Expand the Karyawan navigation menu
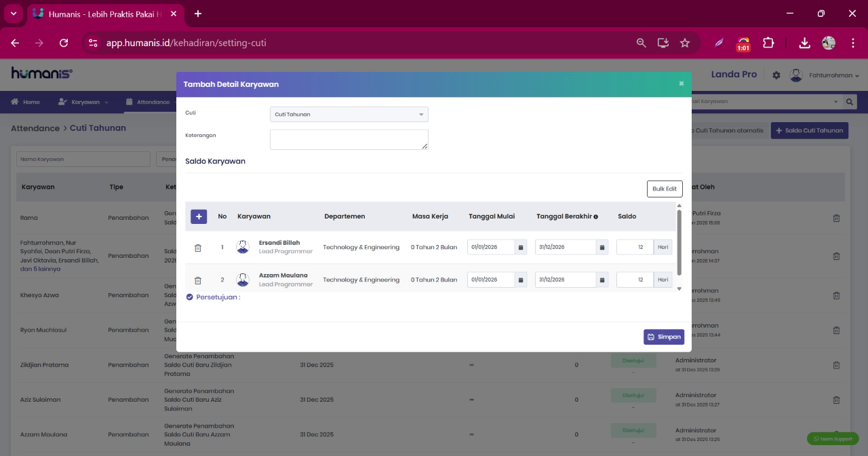The width and height of the screenshot is (868, 456). click(x=83, y=102)
